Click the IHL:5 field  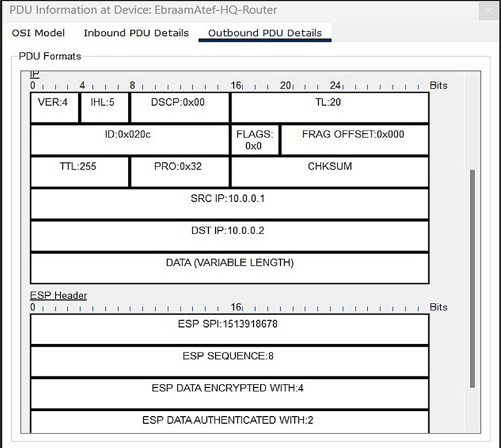pos(104,107)
